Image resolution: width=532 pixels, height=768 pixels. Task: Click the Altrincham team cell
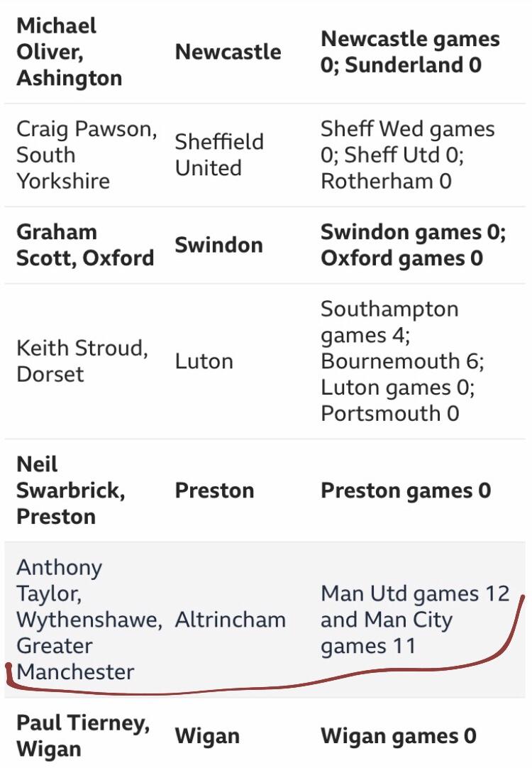[231, 620]
